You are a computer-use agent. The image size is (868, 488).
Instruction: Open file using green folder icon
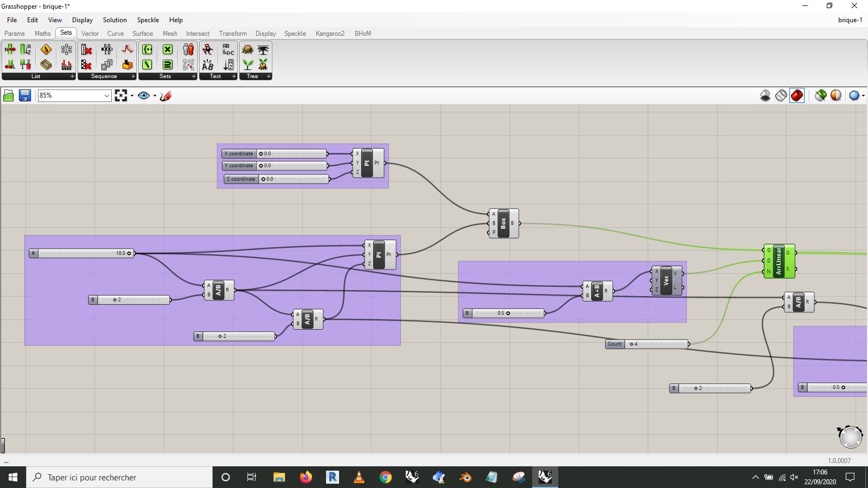[8, 96]
